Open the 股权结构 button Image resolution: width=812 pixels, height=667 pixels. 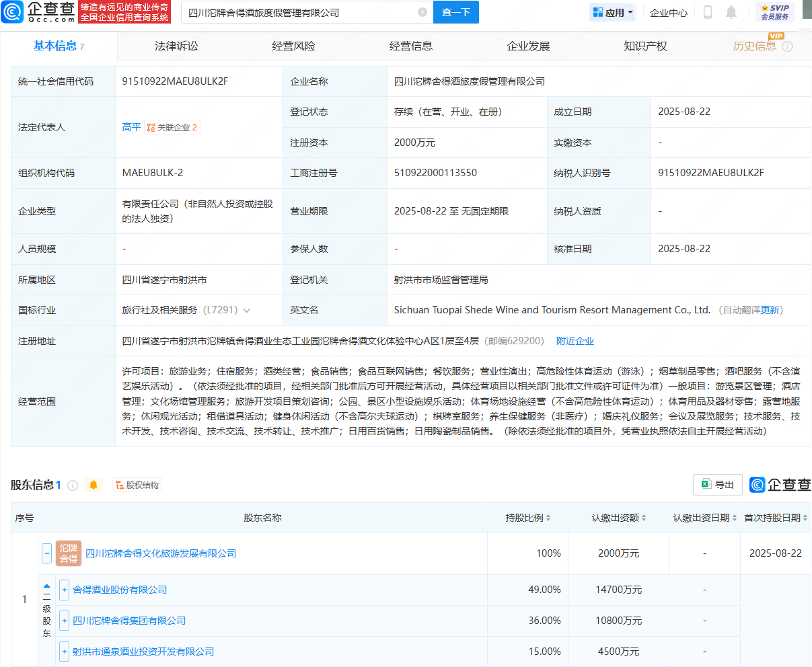pyautogui.click(x=137, y=485)
